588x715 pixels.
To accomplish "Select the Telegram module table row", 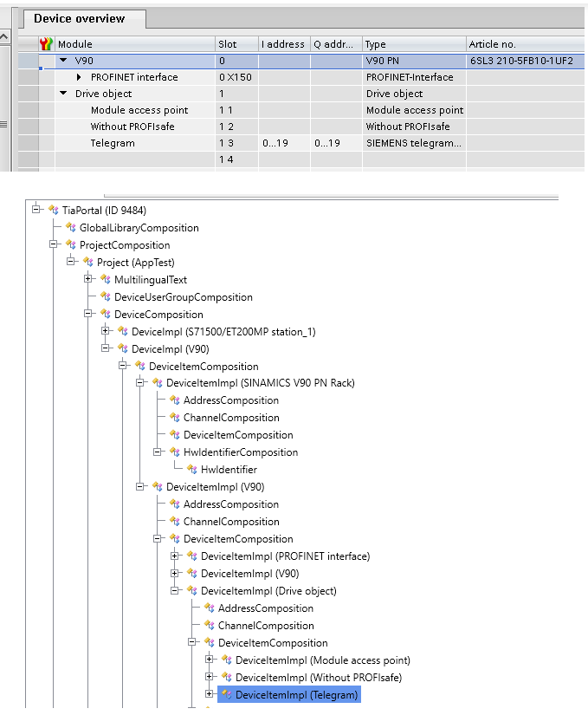I will (x=301, y=143).
